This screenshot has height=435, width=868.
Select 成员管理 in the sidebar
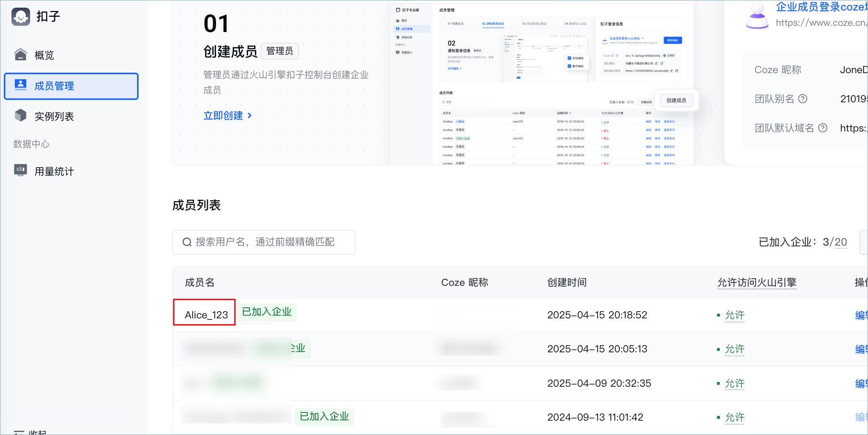tap(71, 86)
